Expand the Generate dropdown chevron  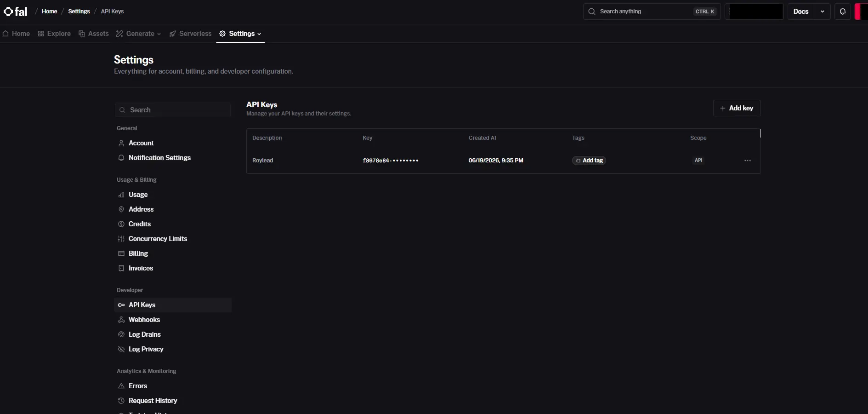(x=159, y=34)
